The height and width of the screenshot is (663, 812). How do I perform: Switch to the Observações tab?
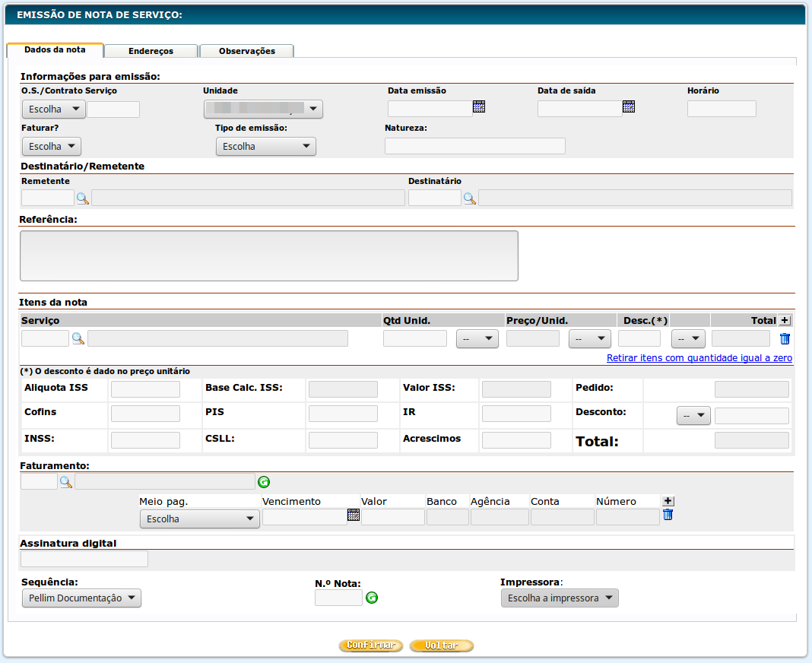246,51
